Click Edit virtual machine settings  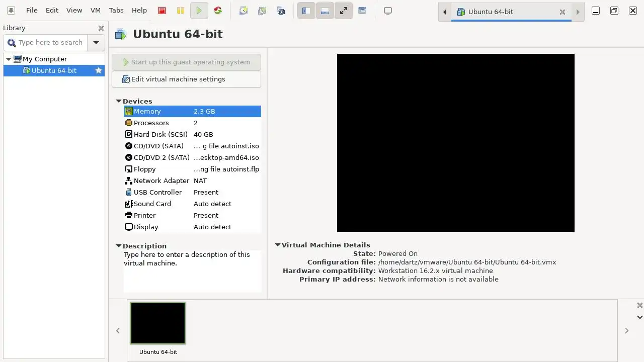[x=186, y=79]
